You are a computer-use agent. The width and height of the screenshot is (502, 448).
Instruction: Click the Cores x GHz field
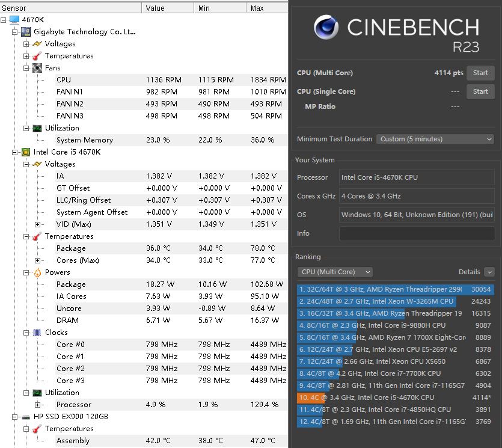(417, 196)
